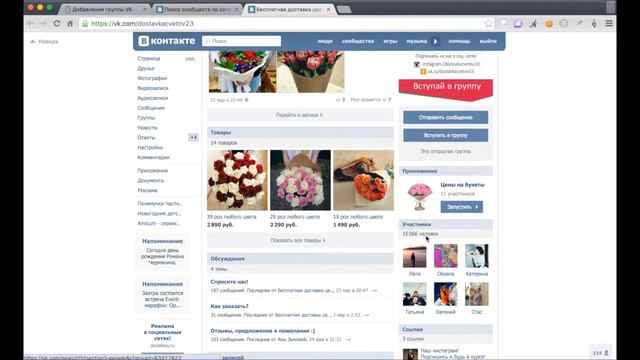Viewport: 640px width, 360px height.
Task: Open Участники section header
Action: coord(446,224)
